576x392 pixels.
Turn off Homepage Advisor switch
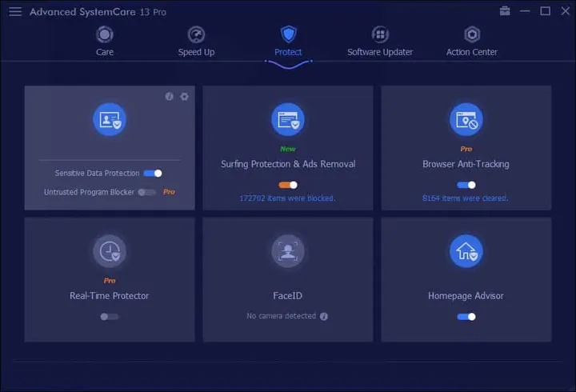pyautogui.click(x=466, y=317)
